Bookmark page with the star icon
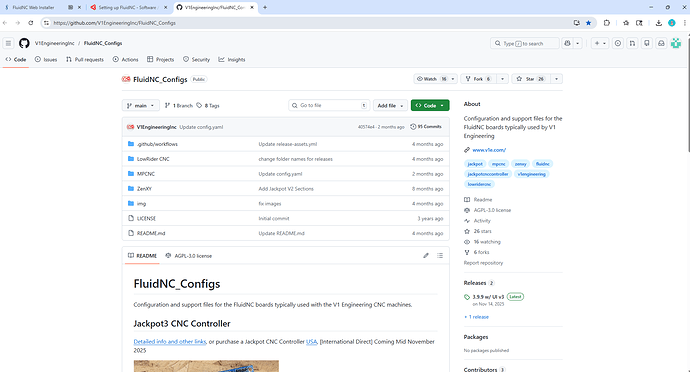The height and width of the screenshot is (372, 690). pos(588,23)
